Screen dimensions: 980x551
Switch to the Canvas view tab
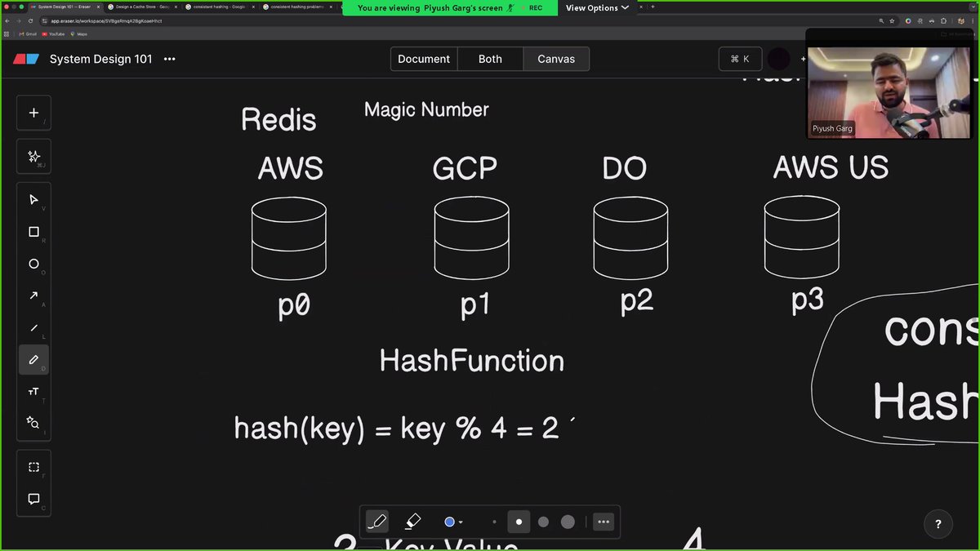(x=556, y=59)
